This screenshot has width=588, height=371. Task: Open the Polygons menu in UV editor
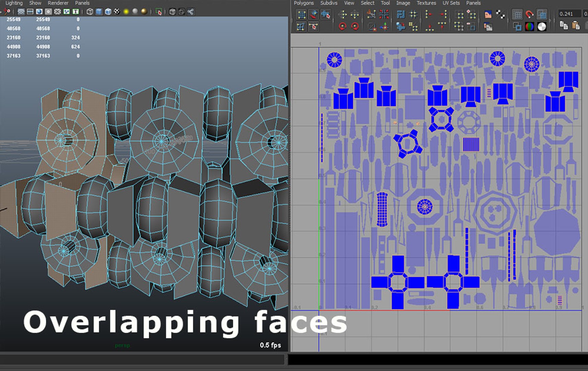click(304, 3)
